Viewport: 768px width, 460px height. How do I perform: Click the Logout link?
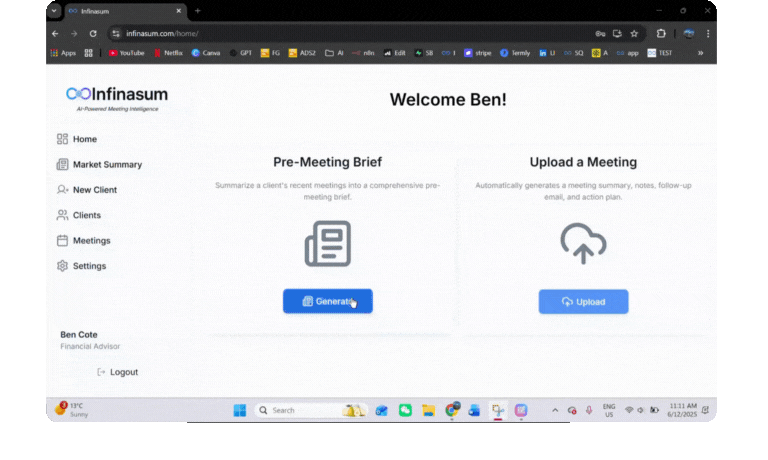[x=118, y=372]
